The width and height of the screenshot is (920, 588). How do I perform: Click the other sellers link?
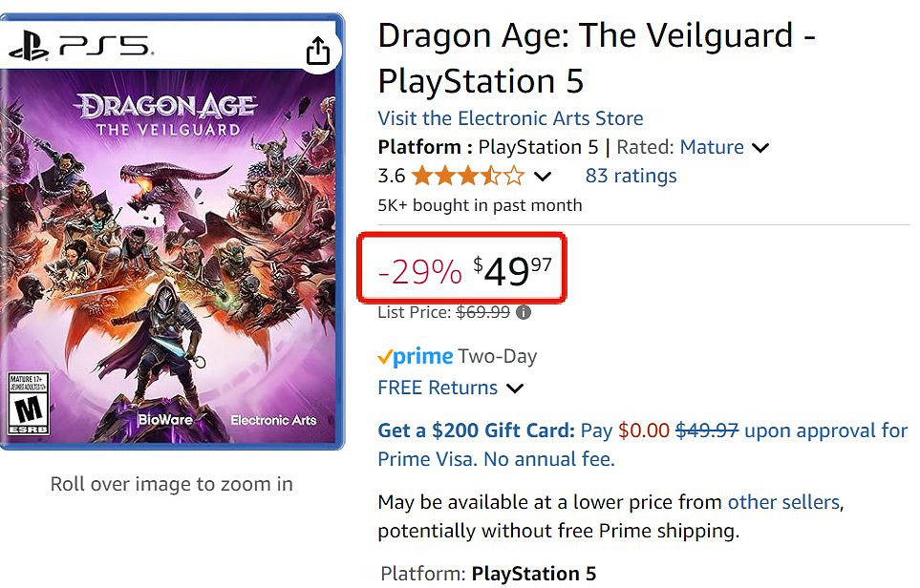[x=783, y=502]
